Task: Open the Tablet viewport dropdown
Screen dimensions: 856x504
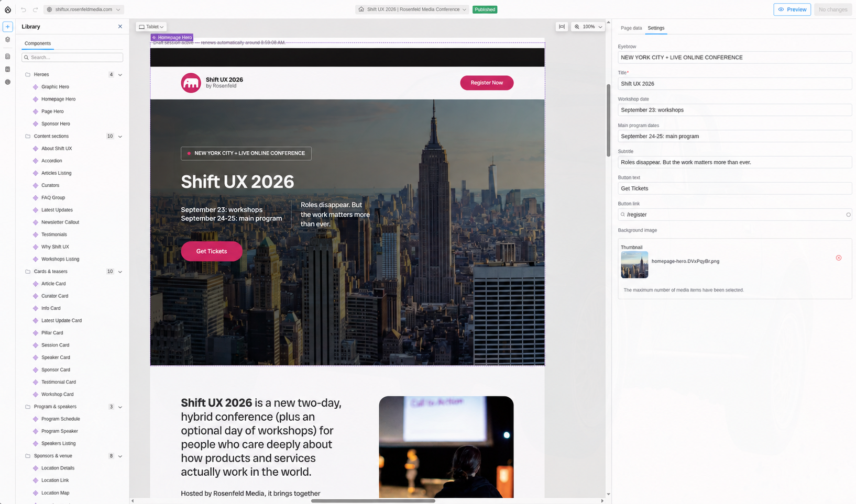Action: (151, 27)
